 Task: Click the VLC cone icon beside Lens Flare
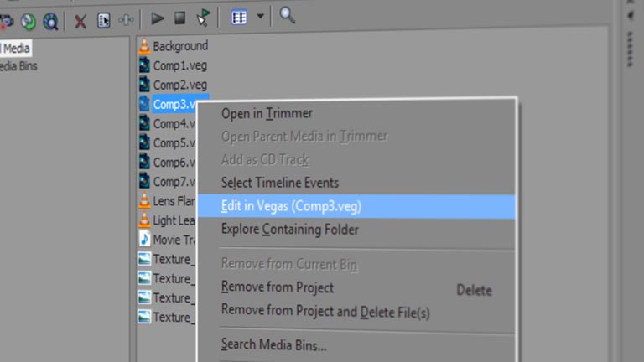(144, 201)
